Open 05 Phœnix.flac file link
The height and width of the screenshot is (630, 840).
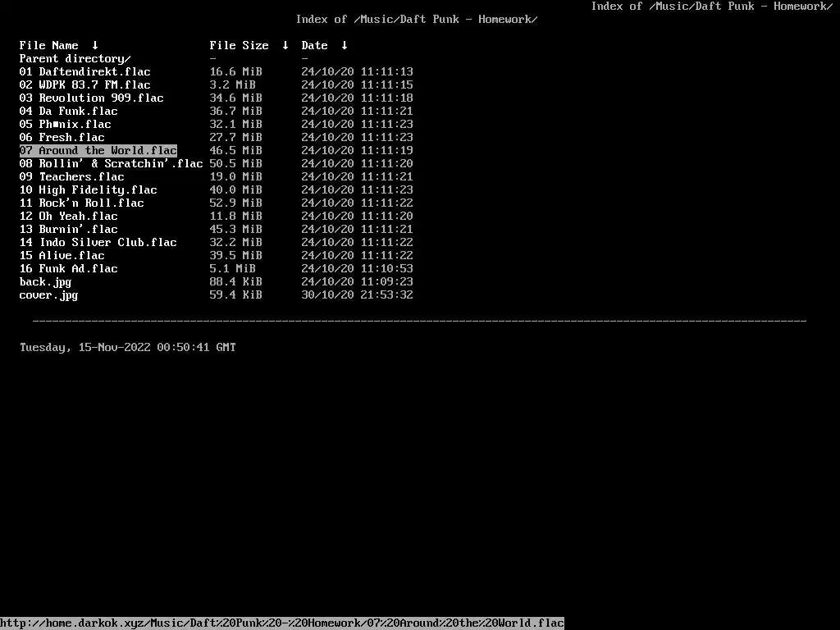tap(66, 125)
